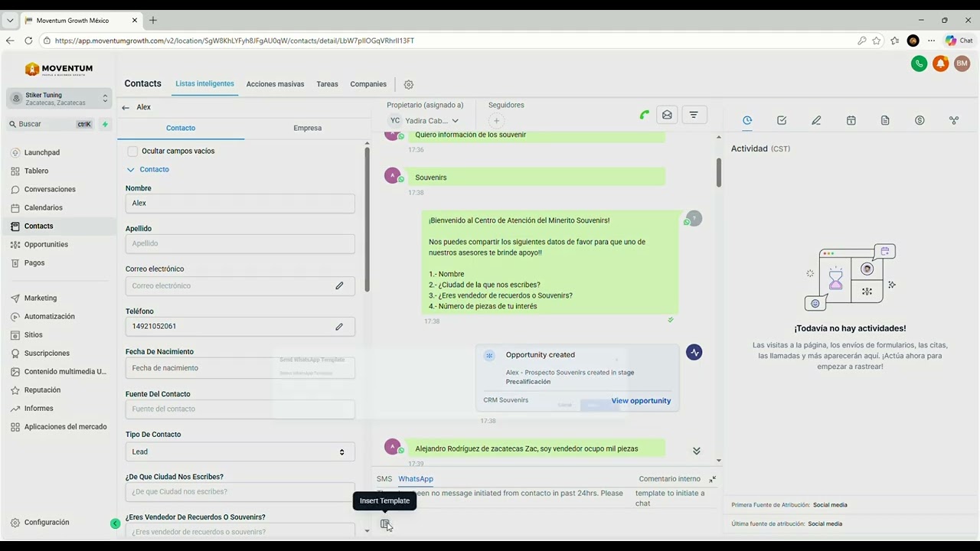
Task: Click the quick actions lightning icon by search
Action: (105, 124)
